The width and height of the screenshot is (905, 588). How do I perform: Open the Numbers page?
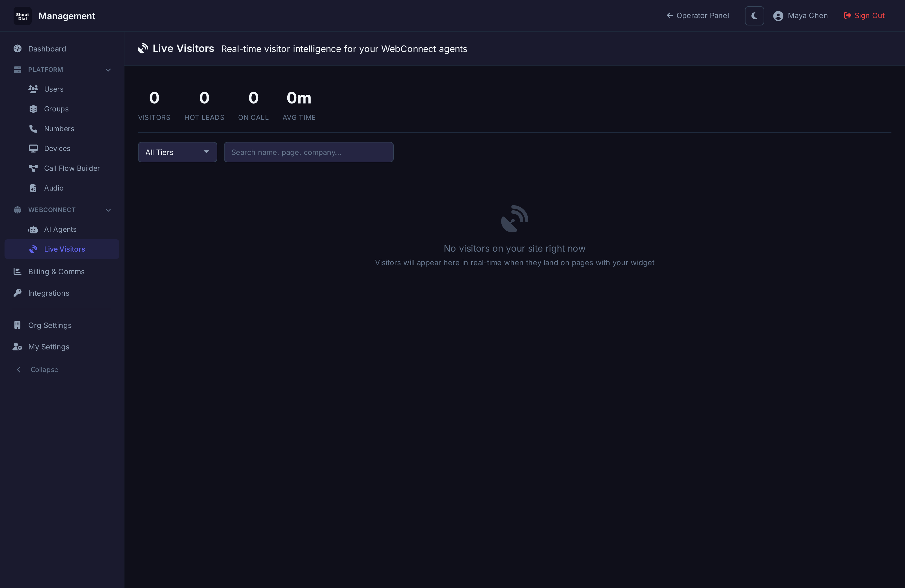click(x=62, y=128)
